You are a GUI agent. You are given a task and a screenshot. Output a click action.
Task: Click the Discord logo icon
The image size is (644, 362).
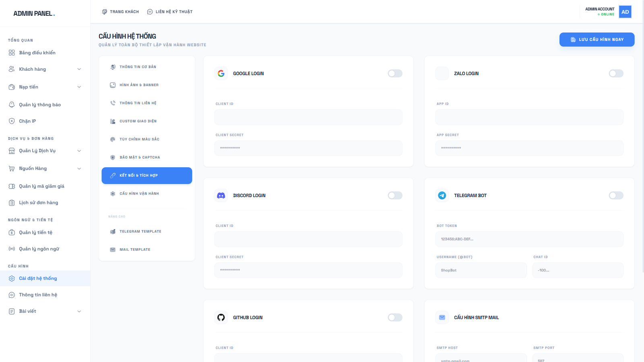(x=221, y=195)
